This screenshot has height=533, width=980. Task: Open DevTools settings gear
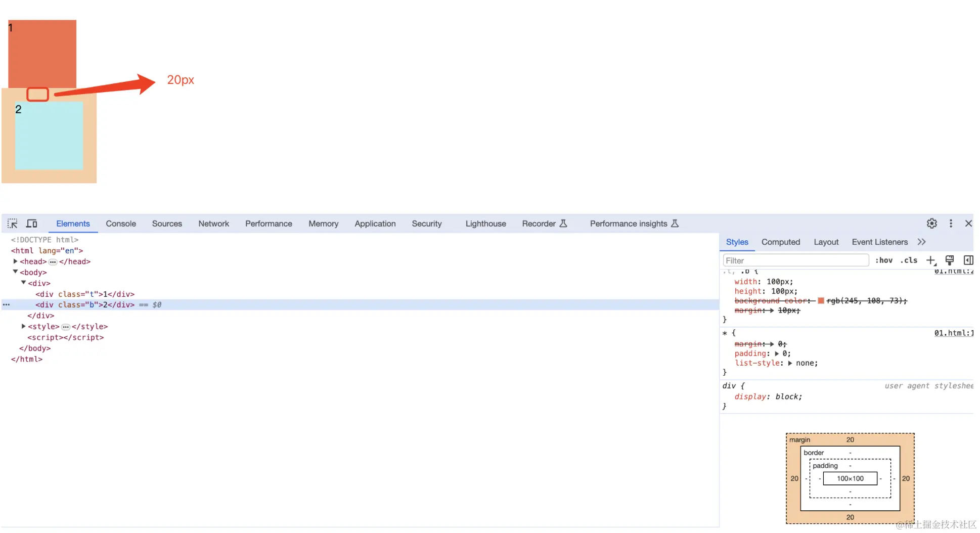coord(932,224)
